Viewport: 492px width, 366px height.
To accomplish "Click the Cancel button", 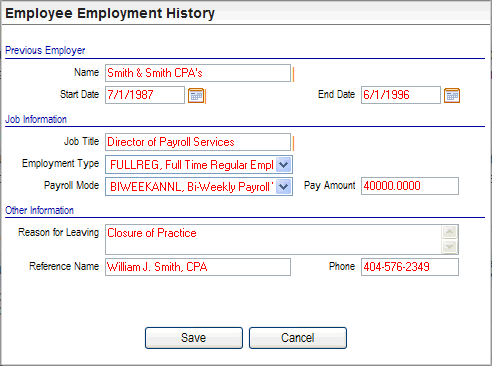I will tap(298, 338).
